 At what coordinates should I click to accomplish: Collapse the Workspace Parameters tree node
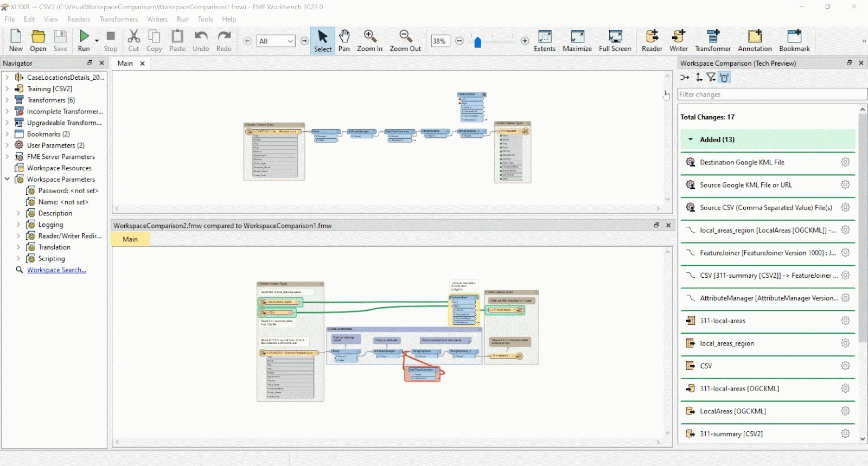point(7,179)
